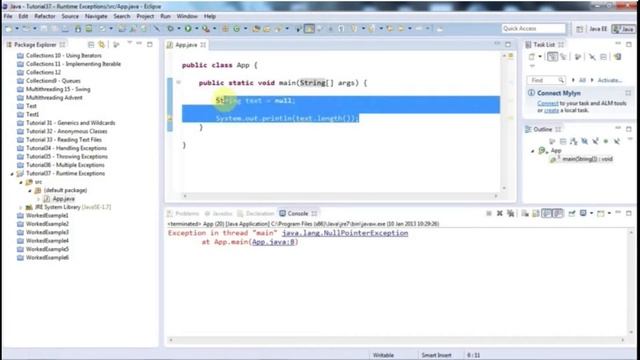The width and height of the screenshot is (640, 360).
Task: Open the File menu
Action: [8, 16]
